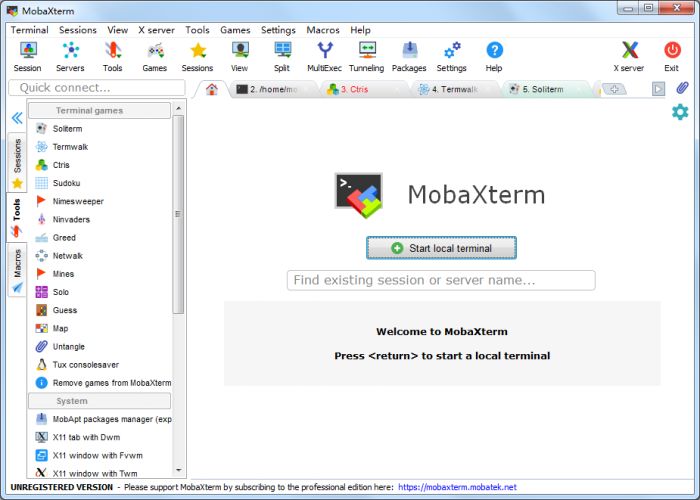This screenshot has width=700, height=500.
Task: Switch to the Tools side tab
Action: pyautogui.click(x=17, y=217)
